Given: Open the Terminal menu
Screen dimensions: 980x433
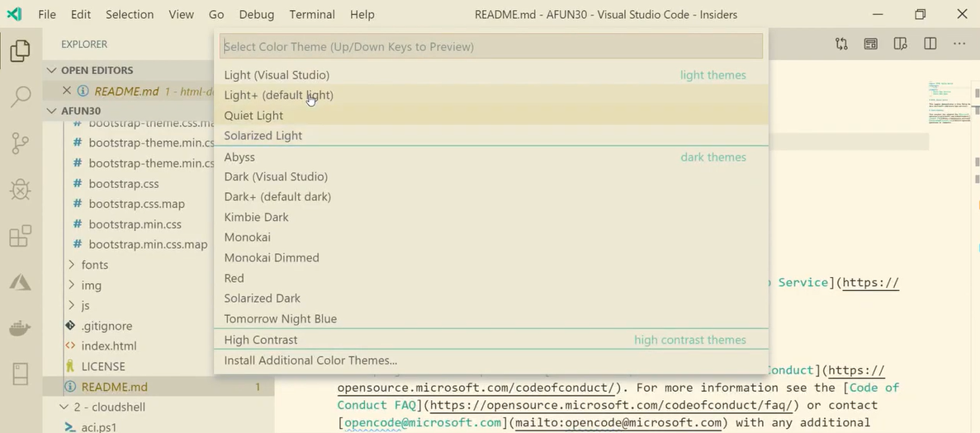Looking at the screenshot, I should click(312, 14).
